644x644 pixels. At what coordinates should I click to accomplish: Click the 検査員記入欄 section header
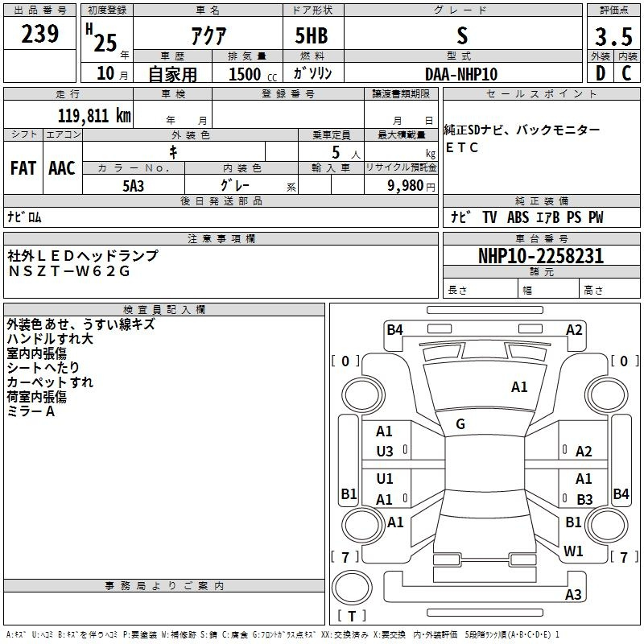click(164, 310)
